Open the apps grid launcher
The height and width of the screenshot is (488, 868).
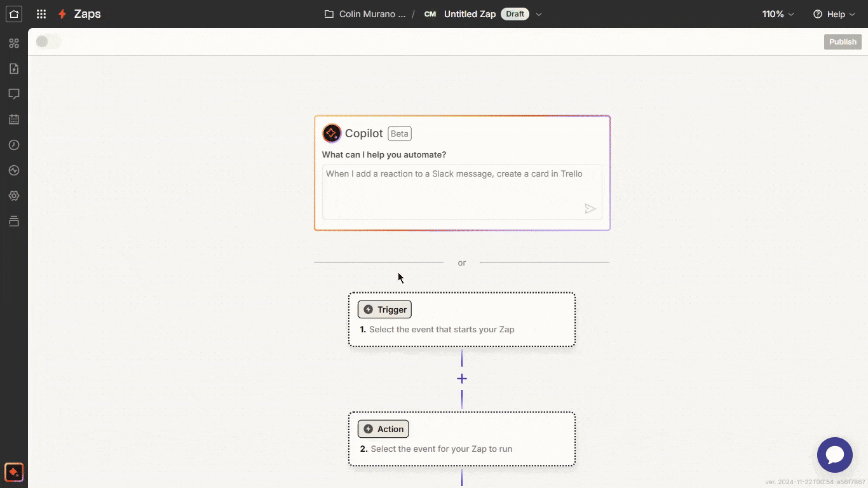click(x=41, y=14)
